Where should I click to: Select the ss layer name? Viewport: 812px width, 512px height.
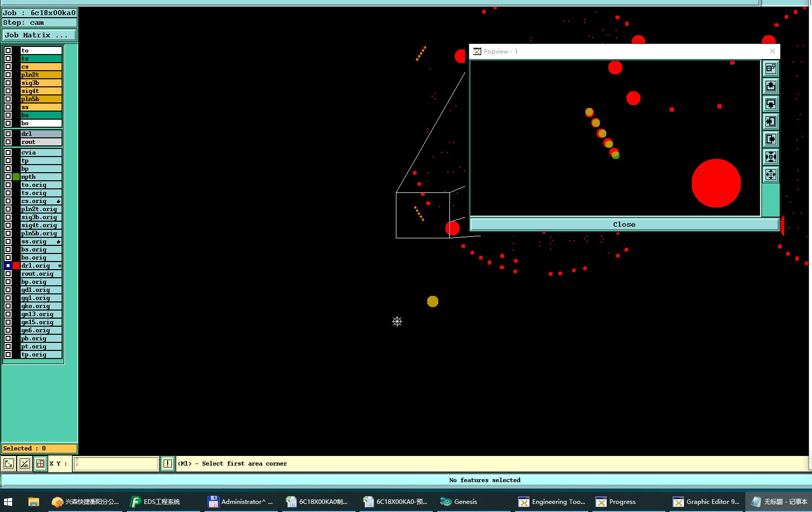41,107
